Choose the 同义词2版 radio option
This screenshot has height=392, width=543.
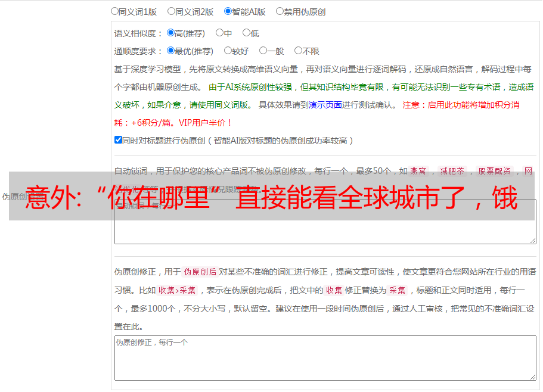pyautogui.click(x=171, y=11)
